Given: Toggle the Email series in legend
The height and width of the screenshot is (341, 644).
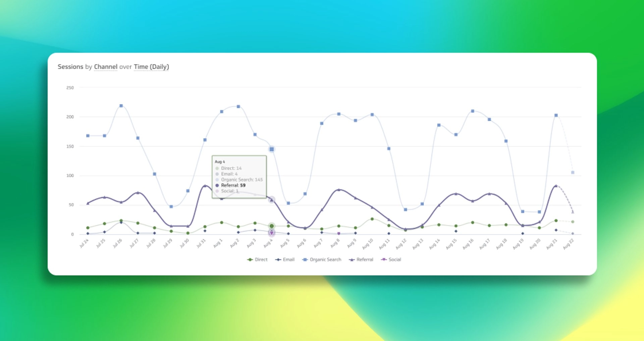Looking at the screenshot, I should point(285,260).
